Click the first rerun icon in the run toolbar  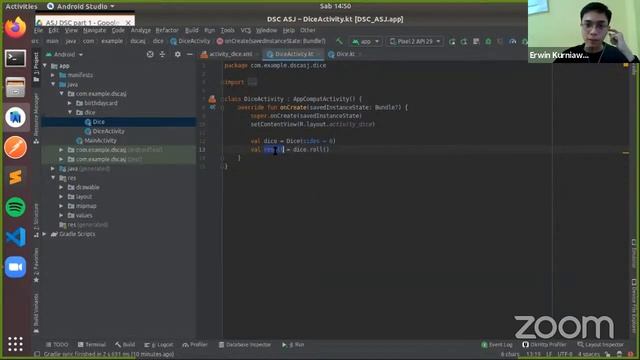pos(452,42)
